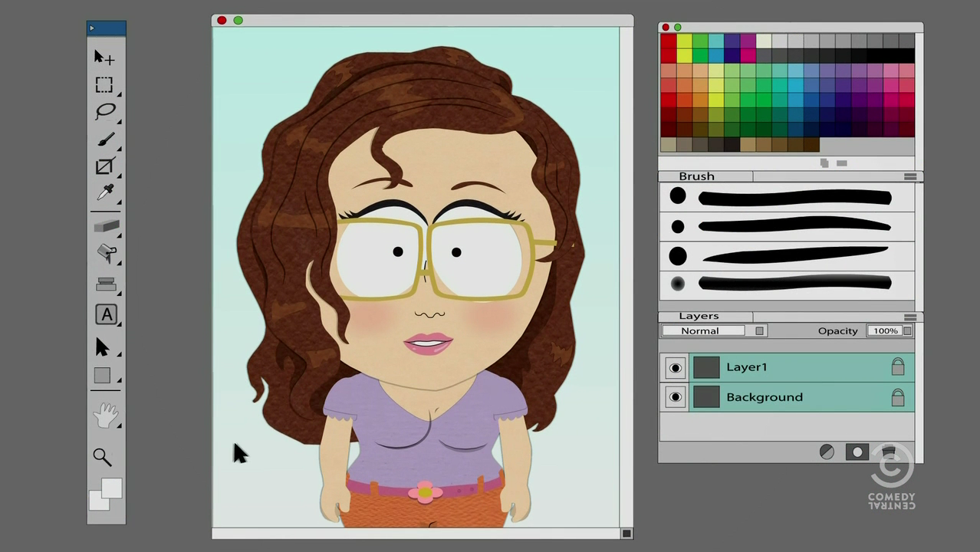Open the Normal blend mode dropdown
The width and height of the screenshot is (980, 552).
[703, 330]
